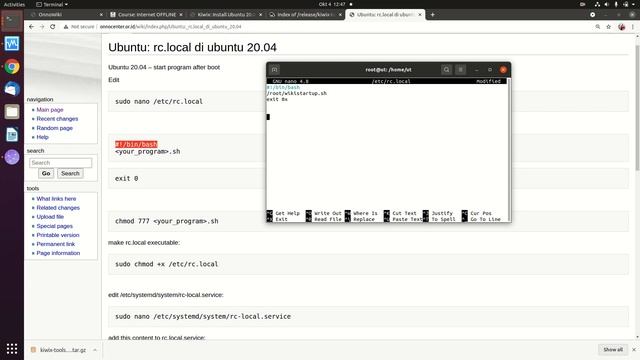
Task: Click the volume icon in the top bar
Action: pos(607,4)
